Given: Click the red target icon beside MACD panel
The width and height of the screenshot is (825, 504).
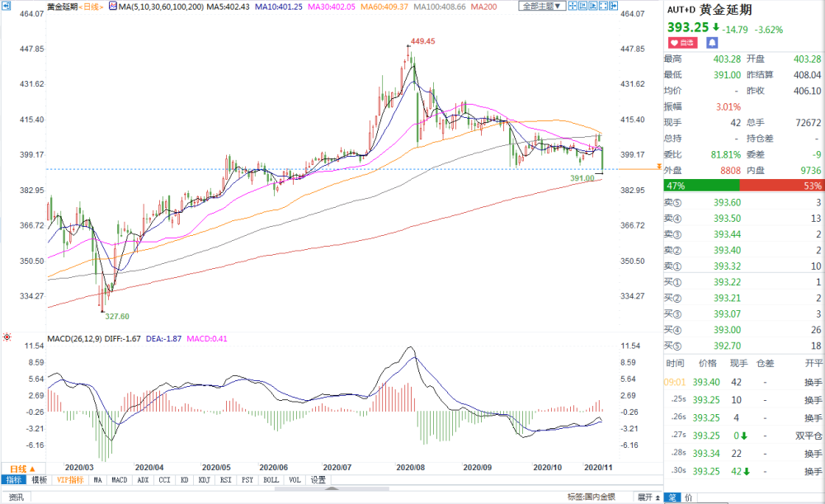Looking at the screenshot, I should tap(7, 337).
